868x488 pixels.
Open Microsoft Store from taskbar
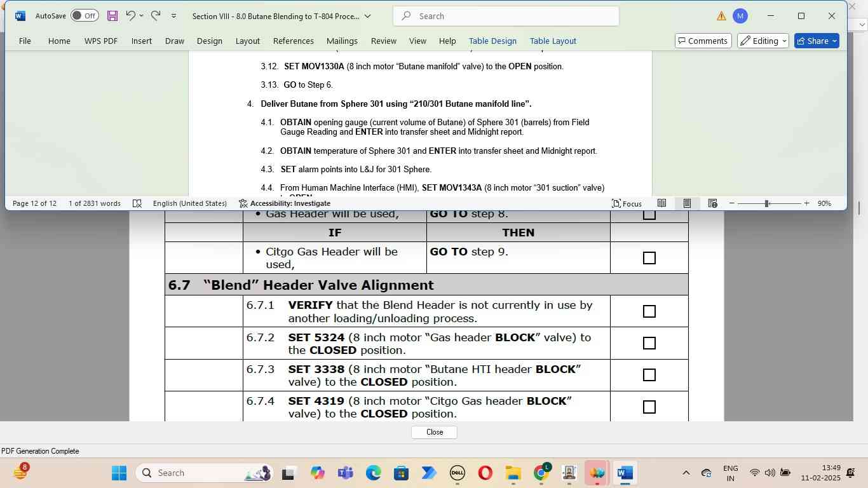pos(401,473)
